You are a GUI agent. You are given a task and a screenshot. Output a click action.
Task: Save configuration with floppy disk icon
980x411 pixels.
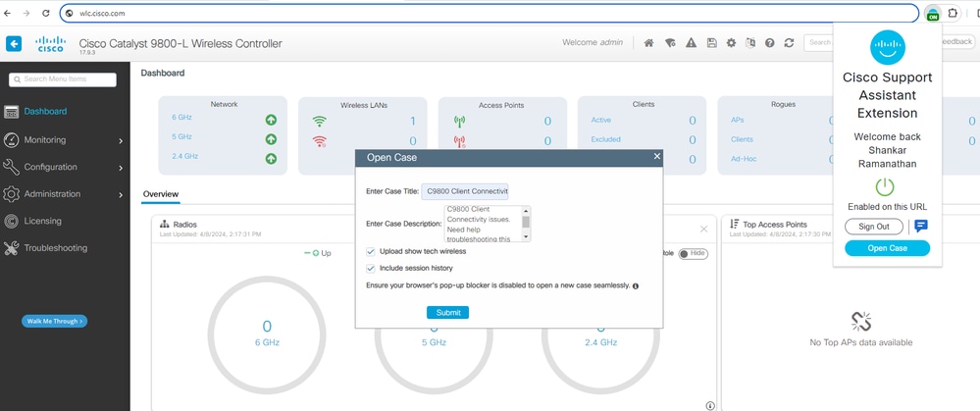coord(711,43)
